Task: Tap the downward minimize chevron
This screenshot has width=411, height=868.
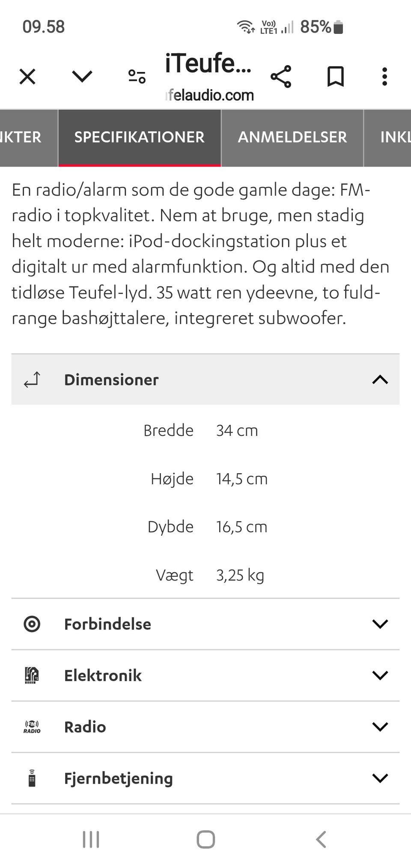Action: click(x=82, y=77)
